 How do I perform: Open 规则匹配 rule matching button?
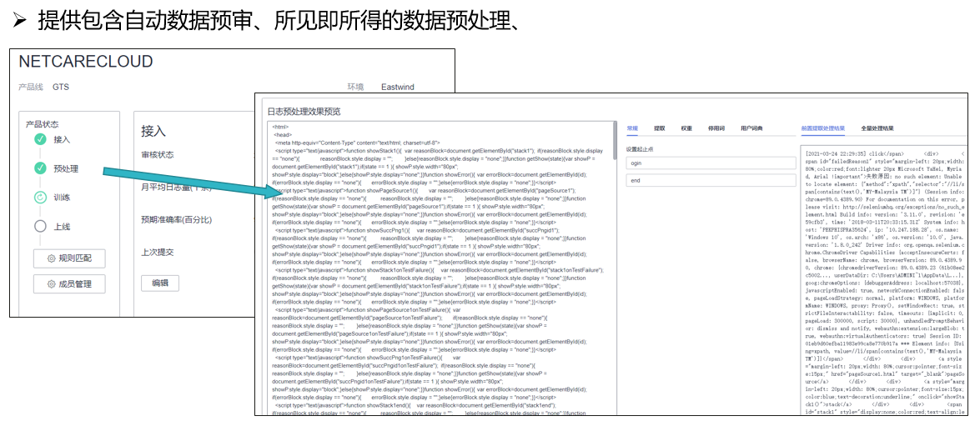point(69,258)
